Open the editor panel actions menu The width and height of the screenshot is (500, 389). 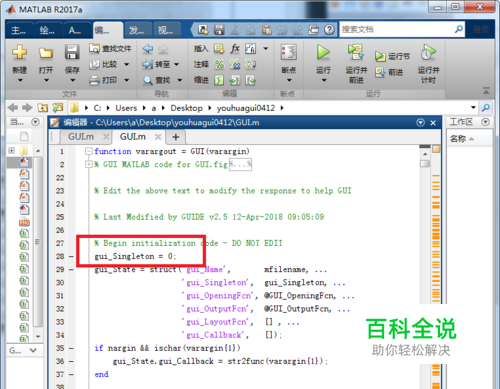point(421,123)
